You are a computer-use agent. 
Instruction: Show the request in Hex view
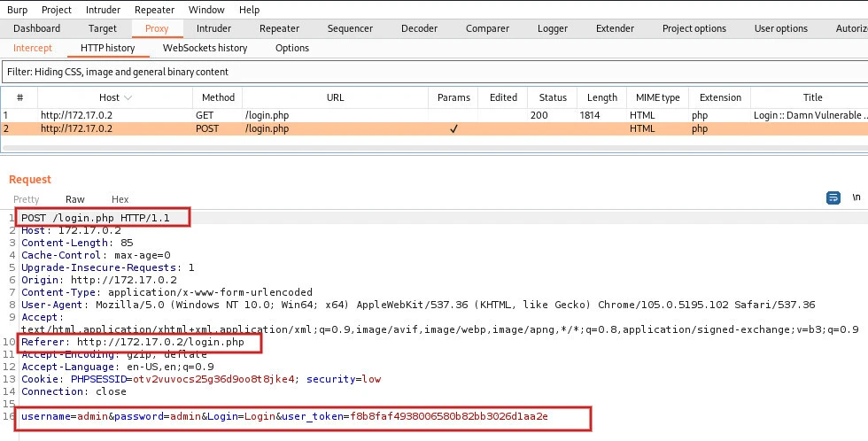120,199
